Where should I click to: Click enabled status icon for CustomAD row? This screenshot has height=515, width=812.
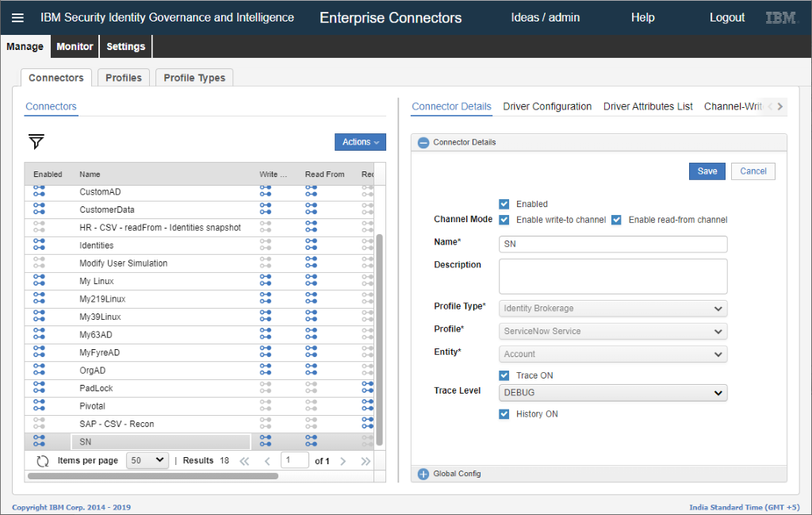click(40, 192)
